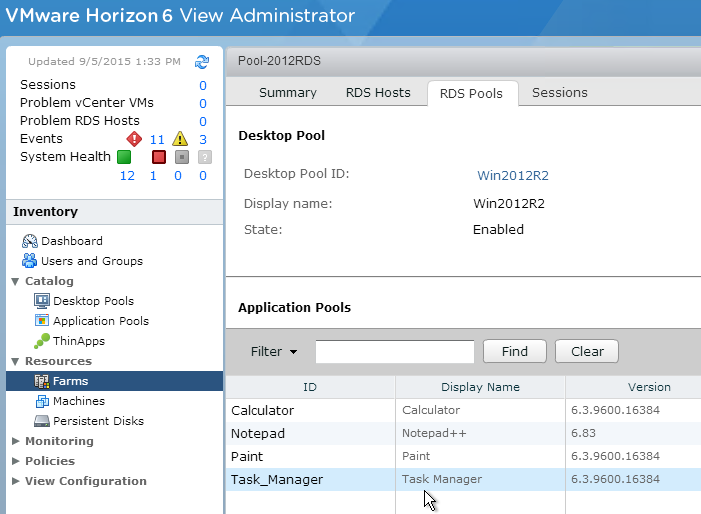Open the Filter dropdown
The height and width of the screenshot is (514, 701).
pyautogui.click(x=274, y=351)
